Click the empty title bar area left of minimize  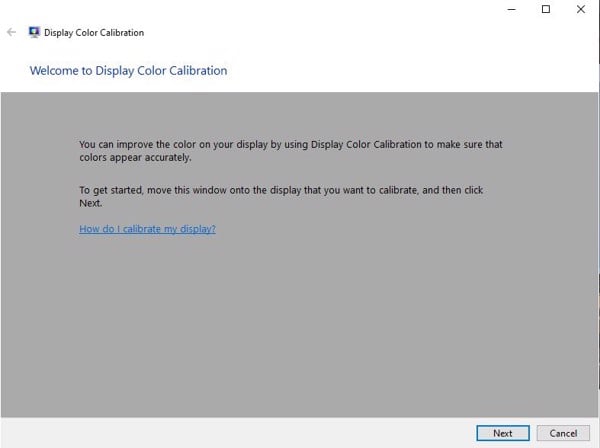click(x=306, y=9)
